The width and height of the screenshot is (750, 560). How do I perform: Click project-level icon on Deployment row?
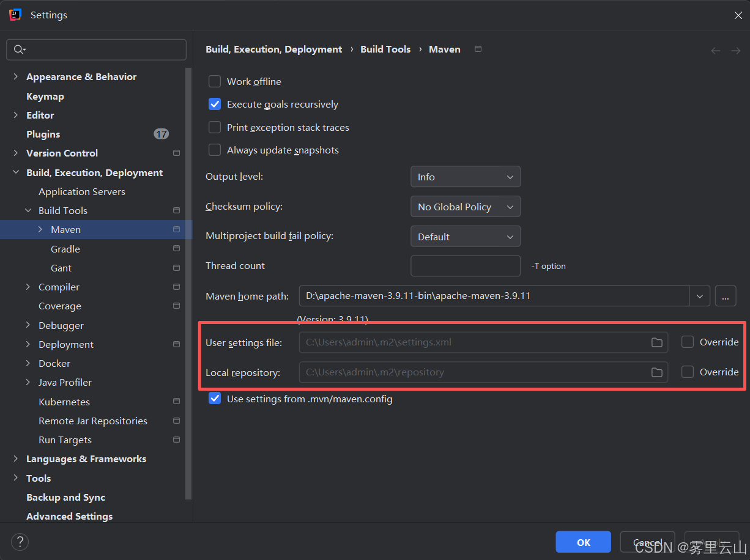(x=177, y=344)
